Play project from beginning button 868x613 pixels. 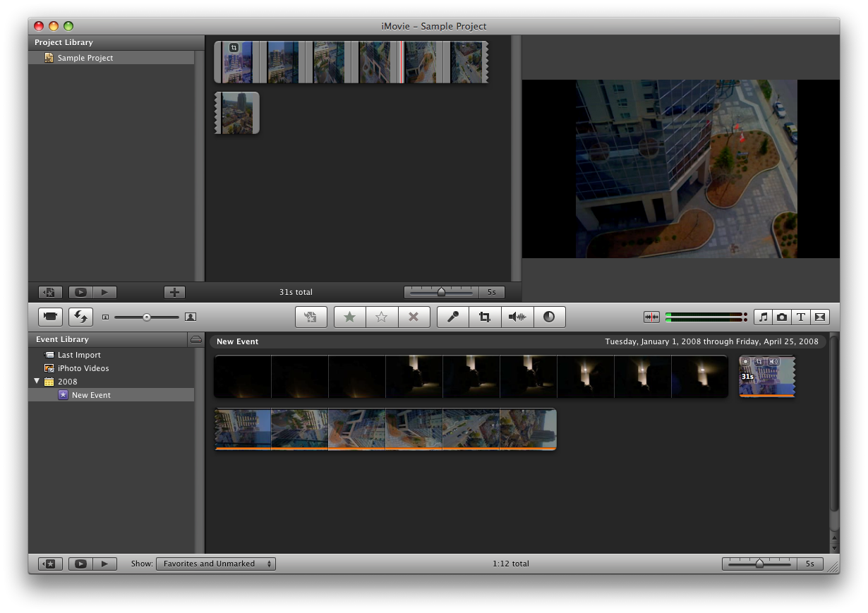pos(105,292)
